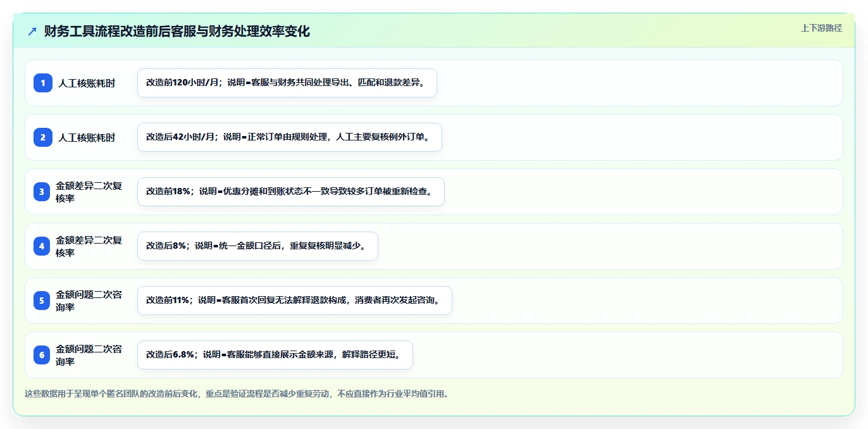Select the 改造后6.8% description box
Viewport: 868px width, 429px height.
click(275, 355)
